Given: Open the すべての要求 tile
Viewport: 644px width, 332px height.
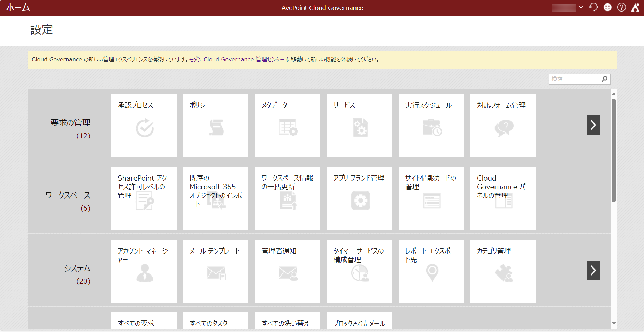Looking at the screenshot, I should 144,320.
